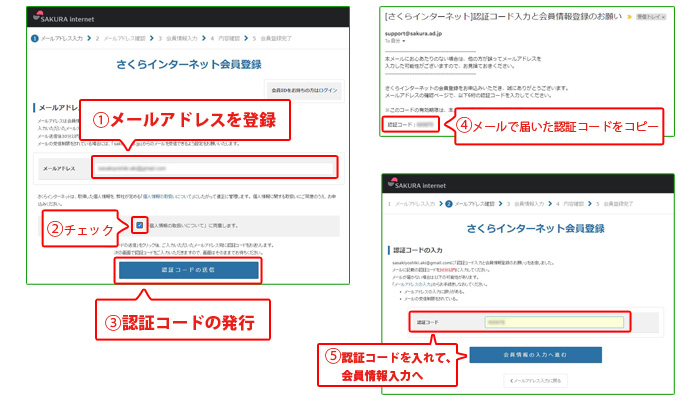Select step 4 内容確認 on the code page
Viewport: 700px width, 400px height.
tap(570, 204)
